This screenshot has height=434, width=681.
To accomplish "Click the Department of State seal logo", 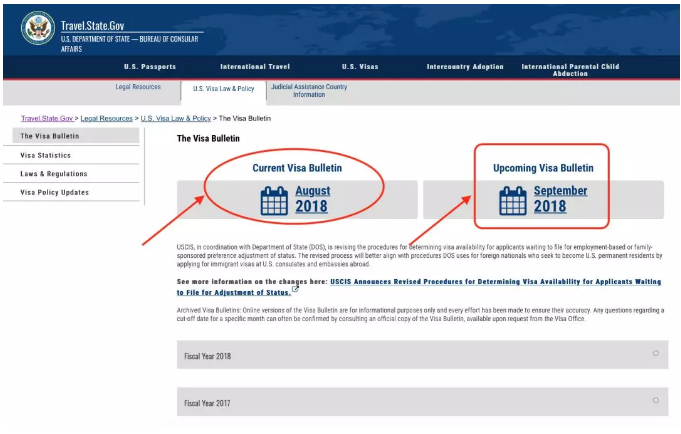I will coord(38,28).
